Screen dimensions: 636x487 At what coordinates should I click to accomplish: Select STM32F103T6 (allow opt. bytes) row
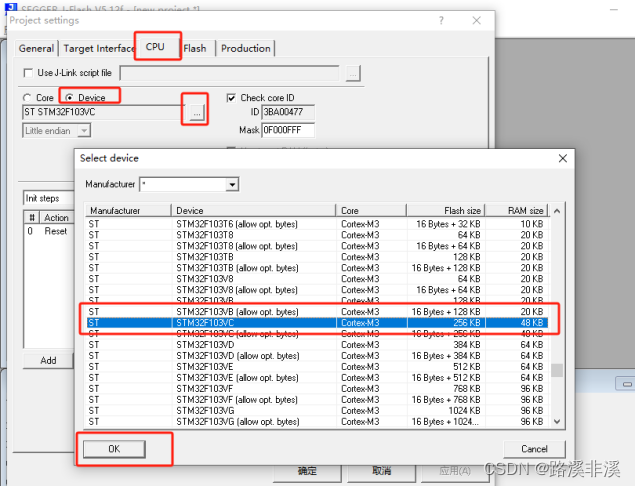(317, 224)
